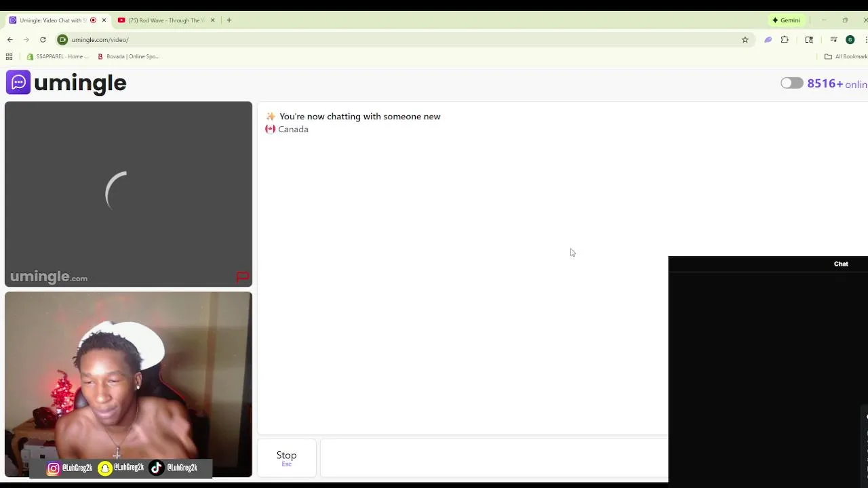This screenshot has height=488, width=868.
Task: Click your own webcam preview
Action: click(x=128, y=384)
